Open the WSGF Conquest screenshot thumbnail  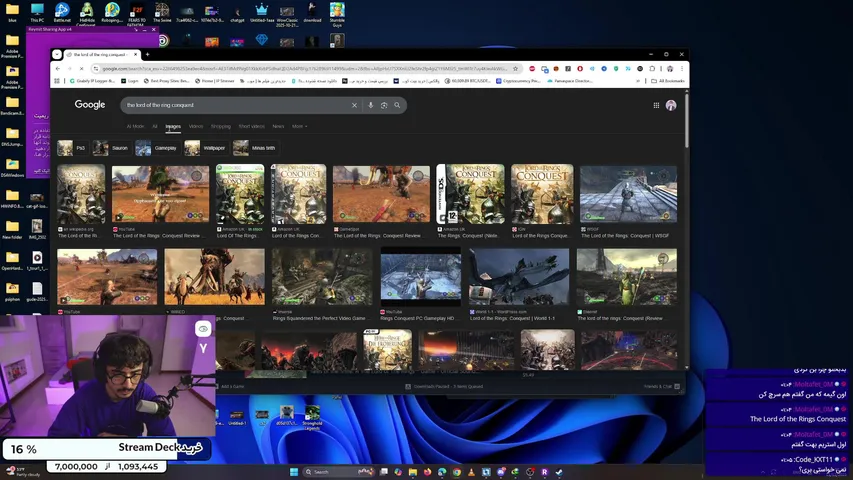click(x=628, y=194)
